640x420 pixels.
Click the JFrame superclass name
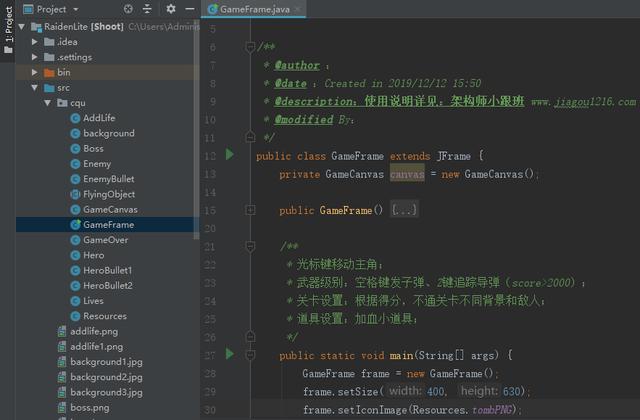[453, 156]
